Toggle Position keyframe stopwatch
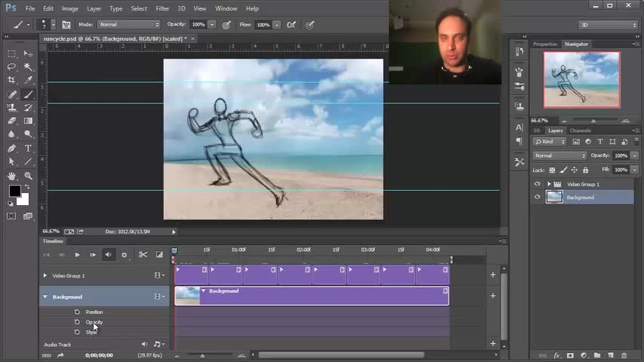Screen dimensions: 644x362 tap(77, 312)
